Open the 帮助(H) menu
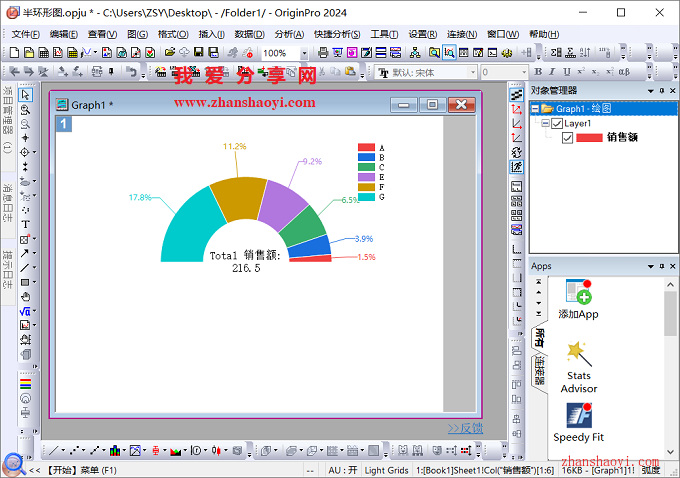This screenshot has width=680, height=478. (544, 34)
